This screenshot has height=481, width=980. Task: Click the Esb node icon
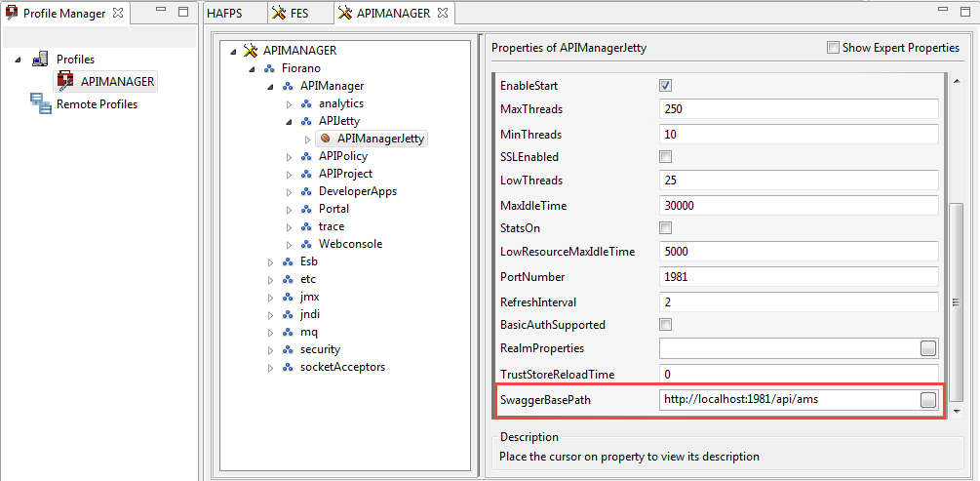click(x=288, y=261)
